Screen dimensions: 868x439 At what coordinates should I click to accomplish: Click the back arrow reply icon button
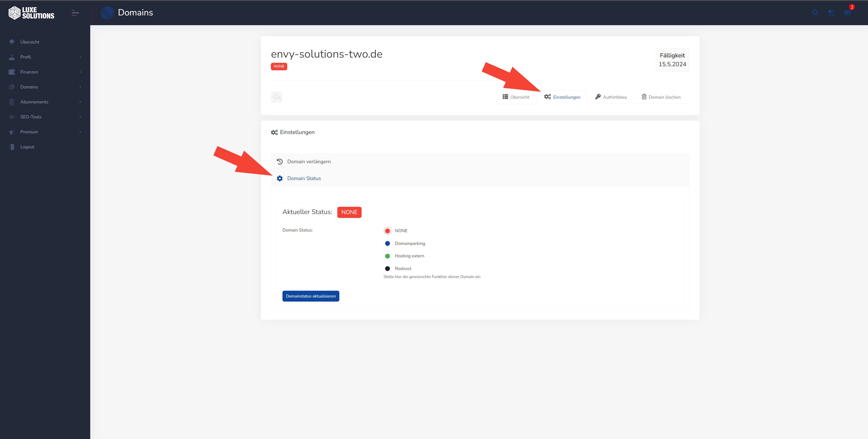277,97
